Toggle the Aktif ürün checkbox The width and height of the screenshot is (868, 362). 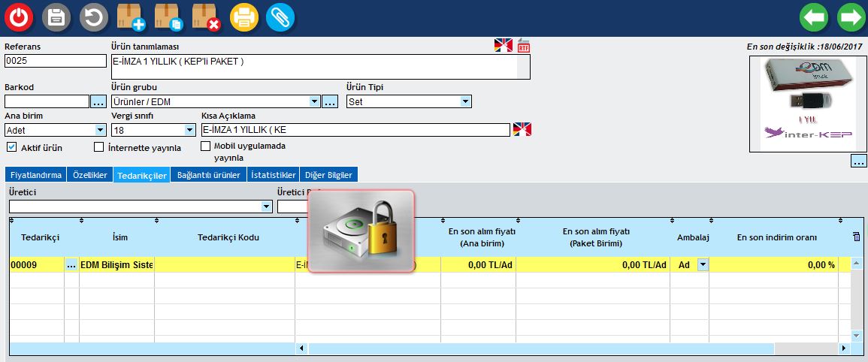(11, 147)
